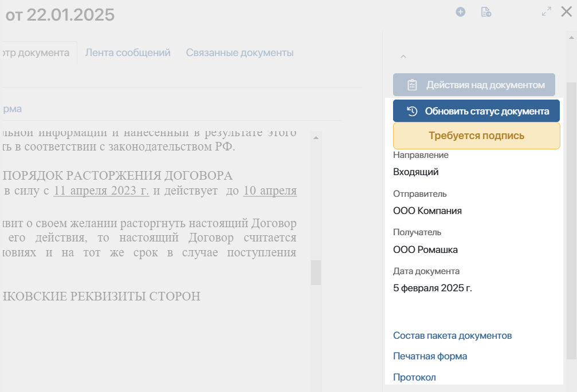This screenshot has width=577, height=392.
Task: Collapse the actions panel with the chevron
Action: click(x=403, y=56)
